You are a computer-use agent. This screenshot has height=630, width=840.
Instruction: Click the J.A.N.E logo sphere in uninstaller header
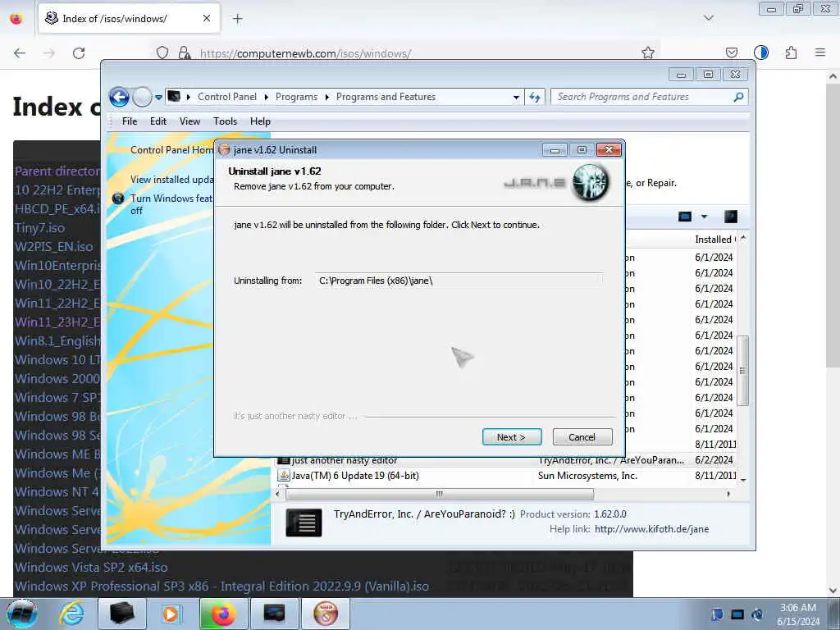pyautogui.click(x=590, y=182)
